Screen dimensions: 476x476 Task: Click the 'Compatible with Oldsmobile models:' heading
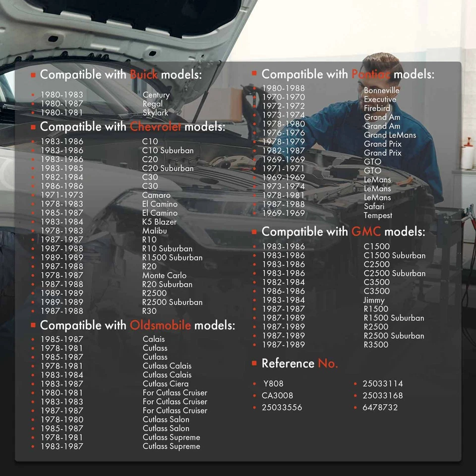click(x=137, y=325)
